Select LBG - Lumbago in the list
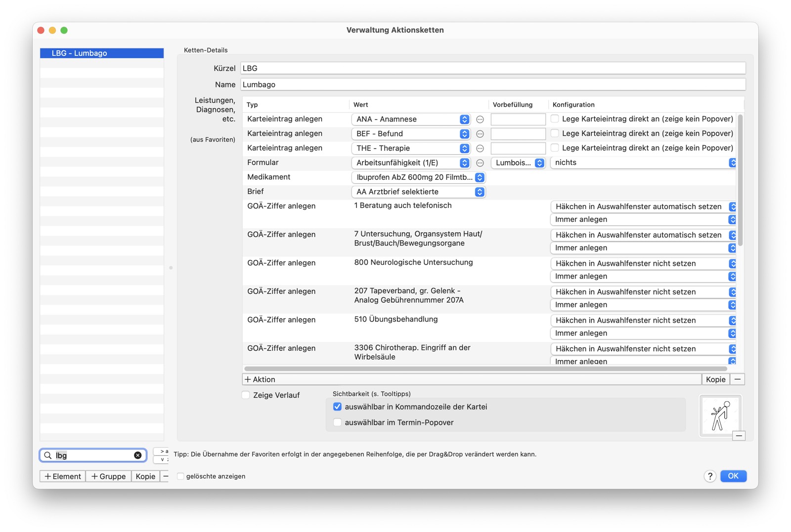Image resolution: width=791 pixels, height=532 pixels. pos(102,53)
